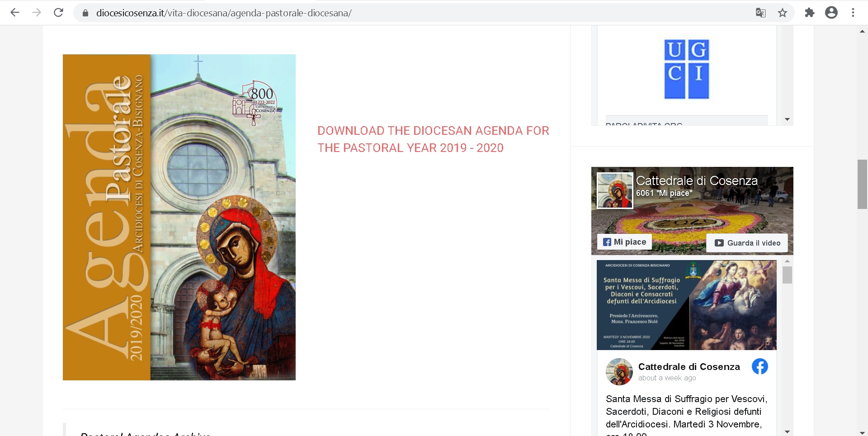The height and width of the screenshot is (436, 868).
Task: Click the page scrollbar down arrow
Action: (862, 432)
